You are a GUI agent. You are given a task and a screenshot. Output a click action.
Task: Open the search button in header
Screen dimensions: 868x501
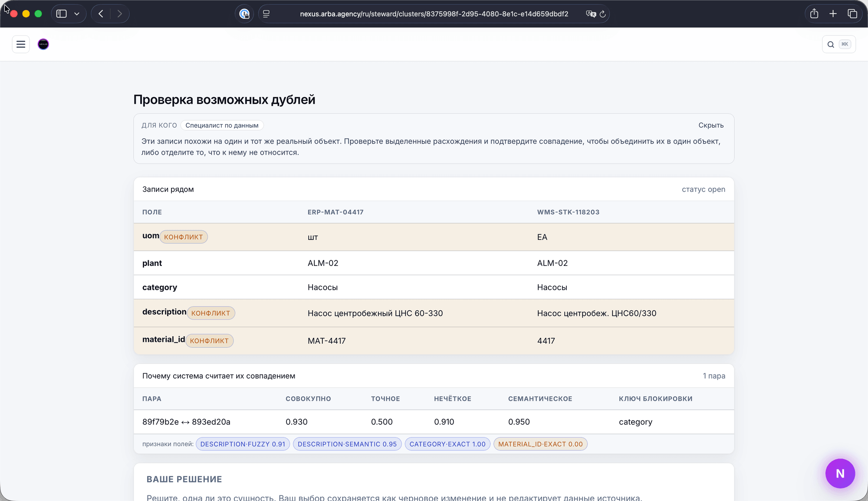(x=838, y=44)
